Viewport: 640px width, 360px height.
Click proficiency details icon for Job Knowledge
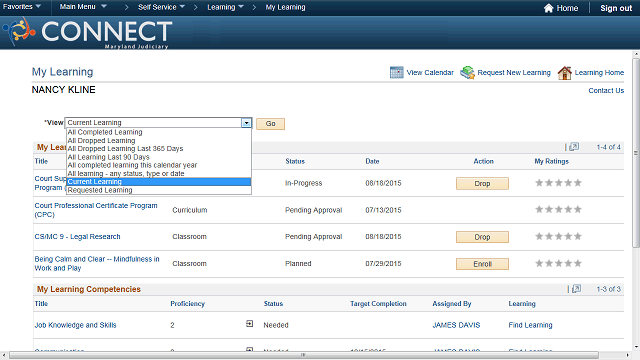tap(249, 324)
